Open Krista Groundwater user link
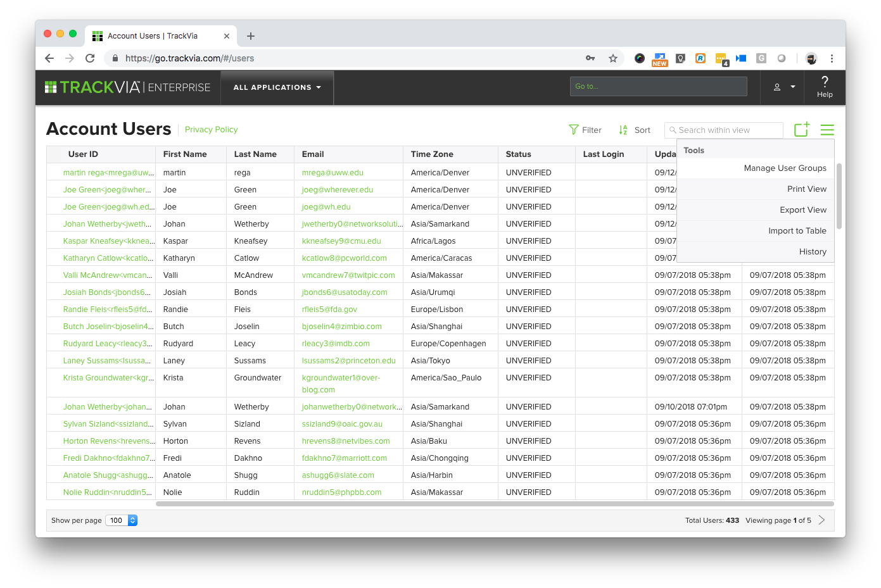881x588 pixels. point(108,378)
